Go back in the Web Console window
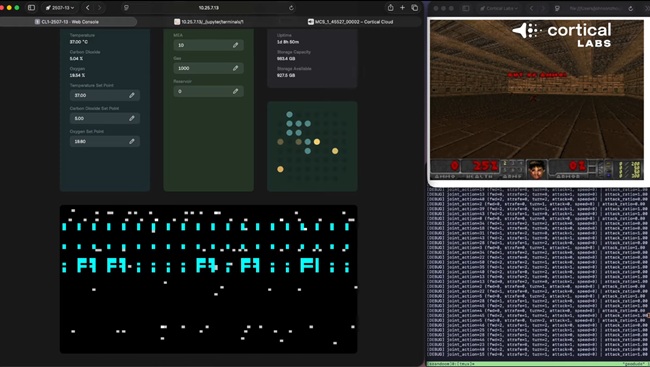This screenshot has width=650, height=367. pos(87,7)
